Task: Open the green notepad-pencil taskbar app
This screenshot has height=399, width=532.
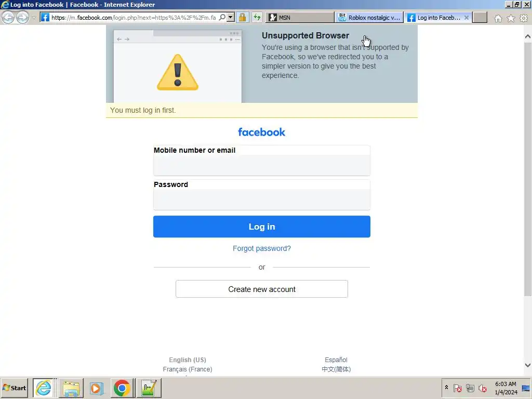Action: point(149,388)
